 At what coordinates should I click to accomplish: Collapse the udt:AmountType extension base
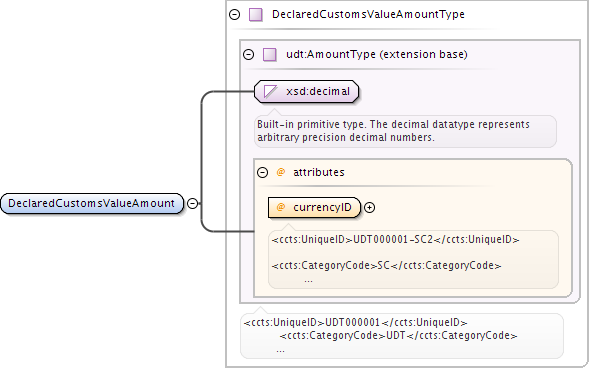click(248, 55)
